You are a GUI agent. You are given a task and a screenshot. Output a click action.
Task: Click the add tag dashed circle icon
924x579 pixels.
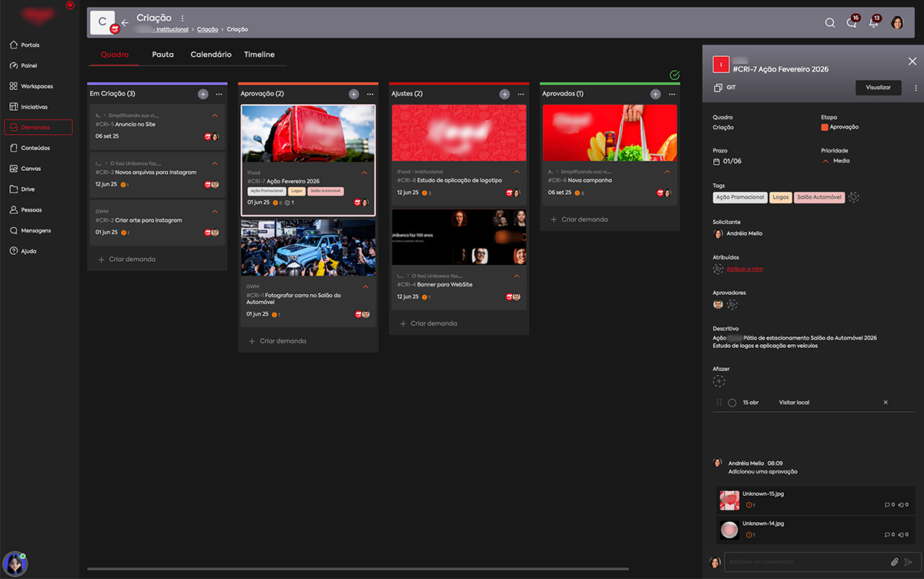click(x=853, y=197)
